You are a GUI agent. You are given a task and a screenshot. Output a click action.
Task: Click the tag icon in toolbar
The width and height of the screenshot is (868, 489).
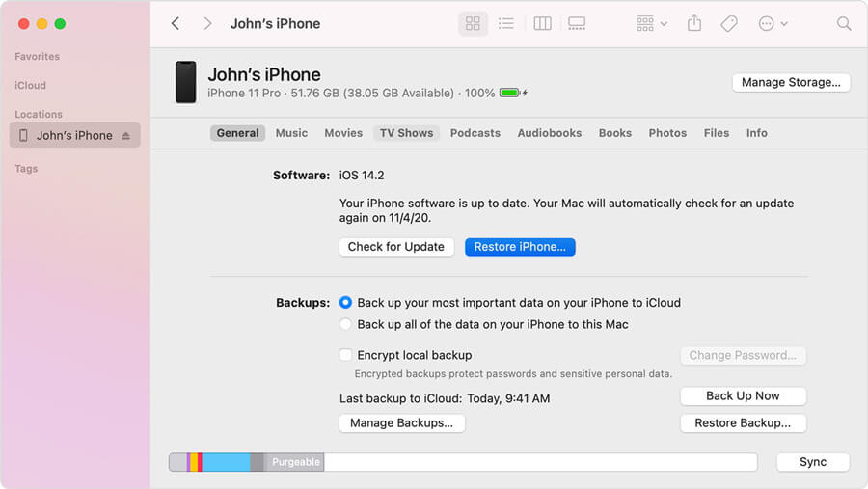(x=729, y=24)
